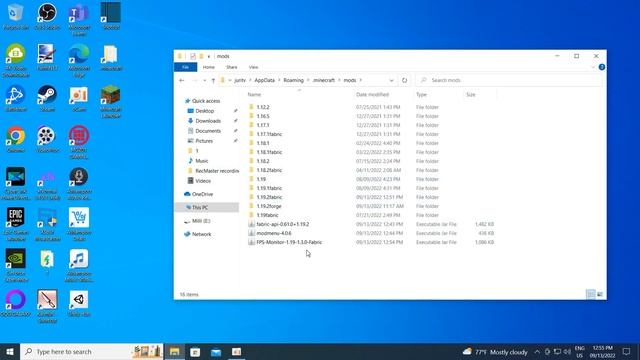This screenshot has width=640, height=360.
Task: Open address bar previous locations dropdown
Action: pyautogui.click(x=391, y=80)
